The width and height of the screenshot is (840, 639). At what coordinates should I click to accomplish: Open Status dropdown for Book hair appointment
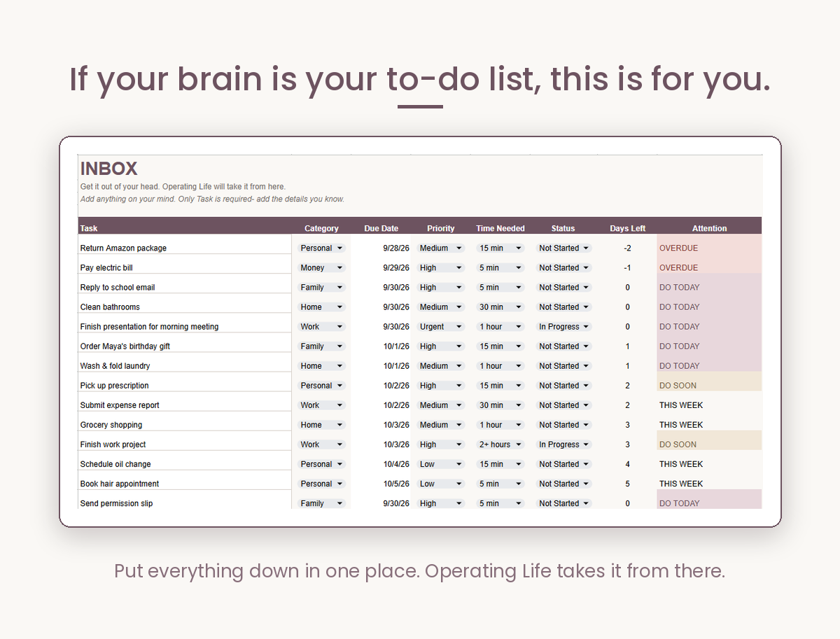[x=563, y=483]
